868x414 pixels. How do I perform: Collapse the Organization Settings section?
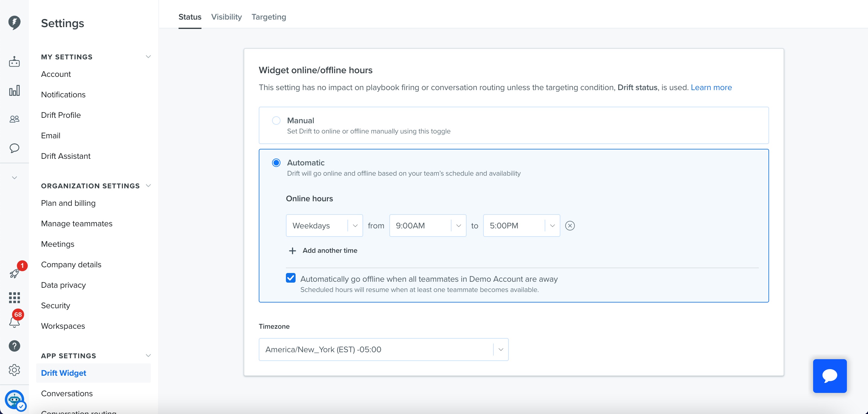tap(148, 186)
